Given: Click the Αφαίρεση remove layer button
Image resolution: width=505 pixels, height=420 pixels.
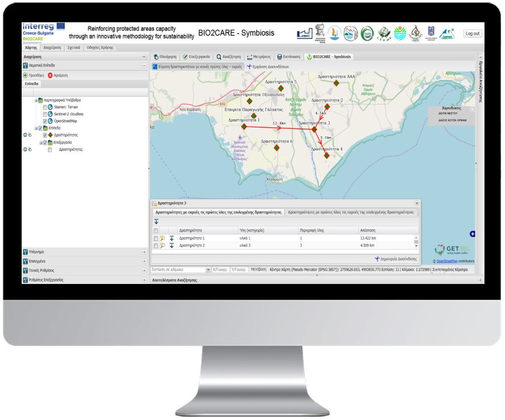Looking at the screenshot, I should pos(58,75).
